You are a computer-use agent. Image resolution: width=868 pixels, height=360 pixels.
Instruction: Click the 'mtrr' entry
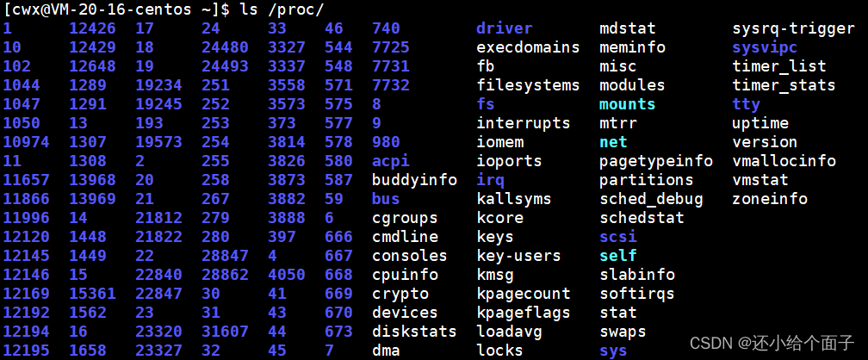point(617,123)
